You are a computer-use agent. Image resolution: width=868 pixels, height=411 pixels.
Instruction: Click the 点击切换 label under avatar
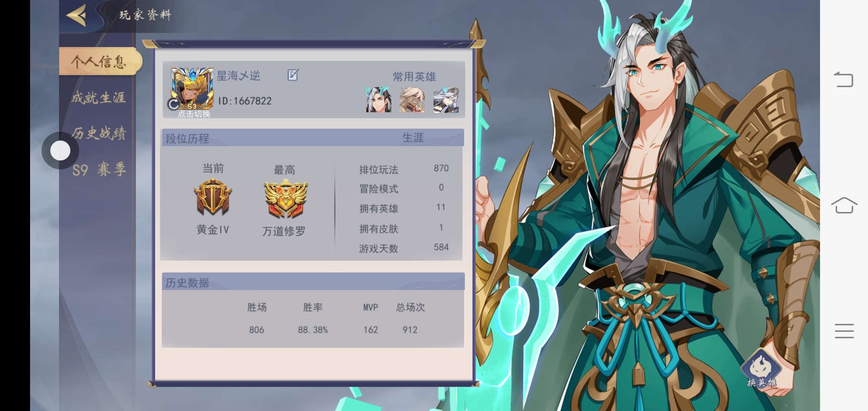194,114
